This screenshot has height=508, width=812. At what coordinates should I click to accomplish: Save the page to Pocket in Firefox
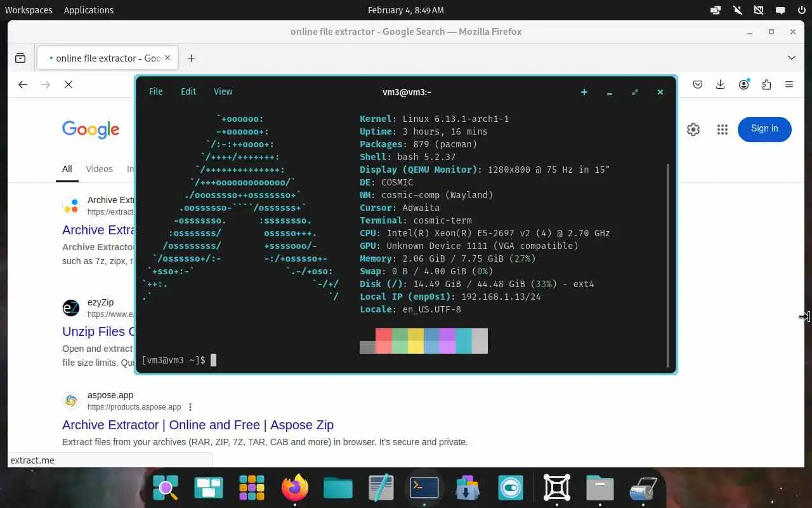698,84
